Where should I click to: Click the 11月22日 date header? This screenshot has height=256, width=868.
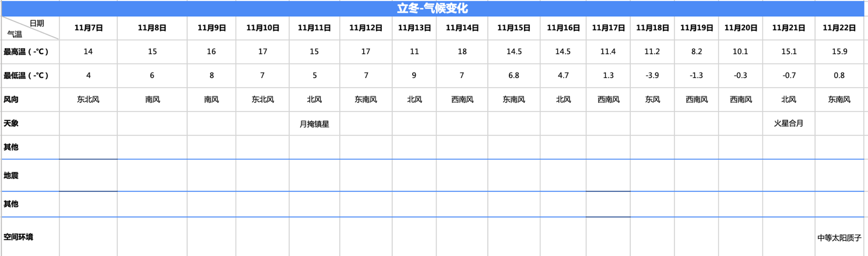pos(839,28)
